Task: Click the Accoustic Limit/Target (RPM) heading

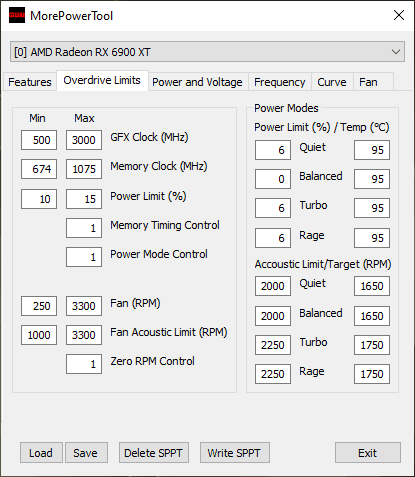Action: (x=323, y=264)
